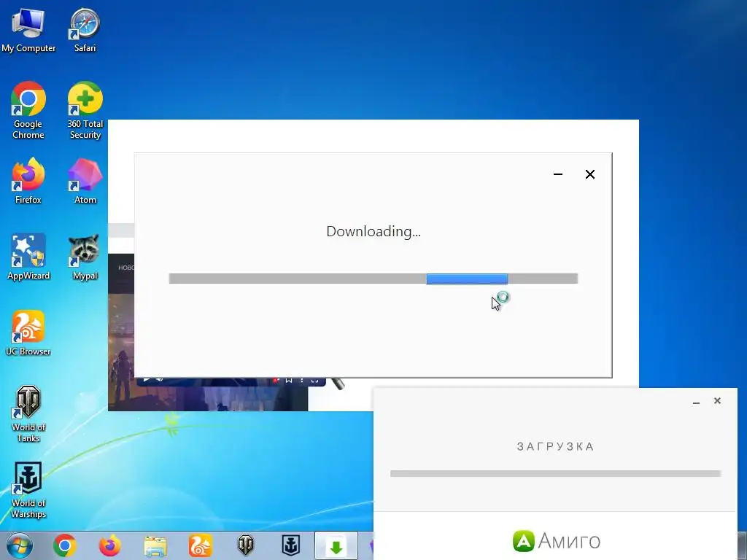
Task: Select the Google Chrome desktop icon
Action: click(x=28, y=111)
